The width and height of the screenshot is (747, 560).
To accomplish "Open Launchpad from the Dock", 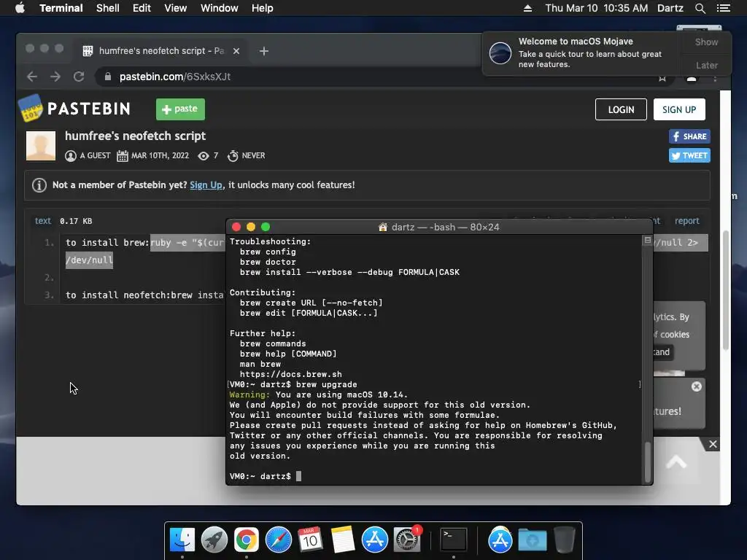I will [x=214, y=540].
